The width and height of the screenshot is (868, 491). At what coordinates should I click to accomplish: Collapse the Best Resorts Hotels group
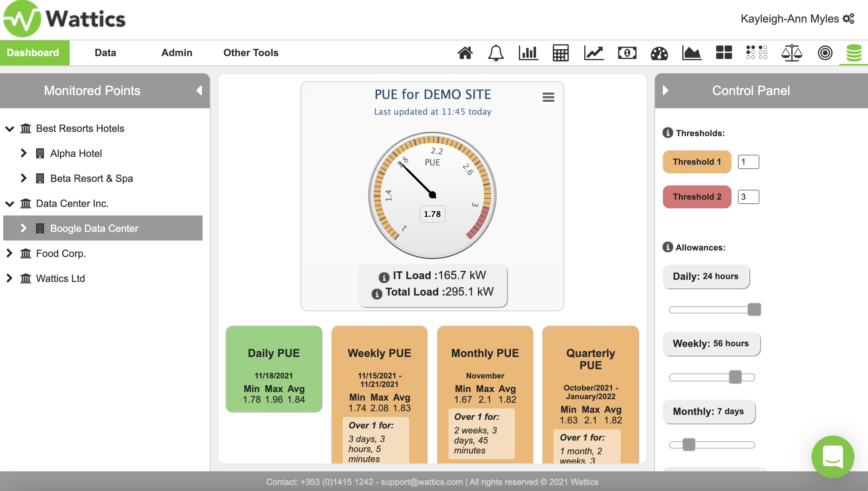[10, 129]
